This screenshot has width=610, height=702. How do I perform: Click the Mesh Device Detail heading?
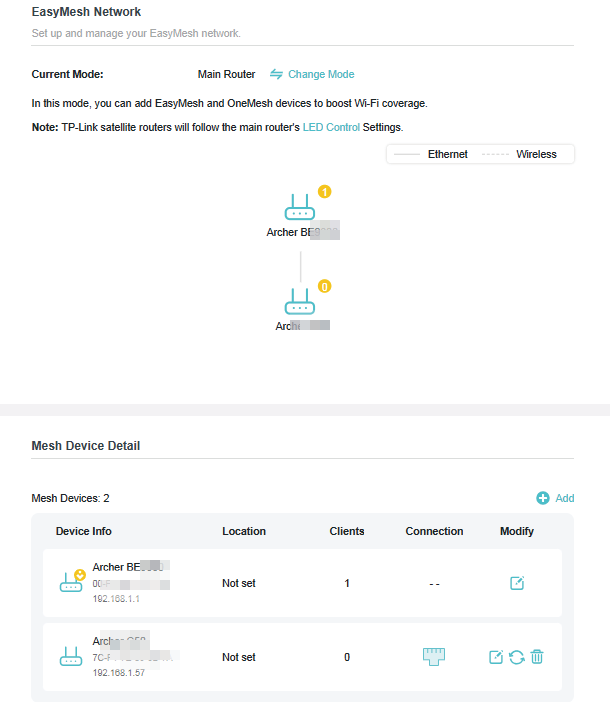click(x=86, y=446)
